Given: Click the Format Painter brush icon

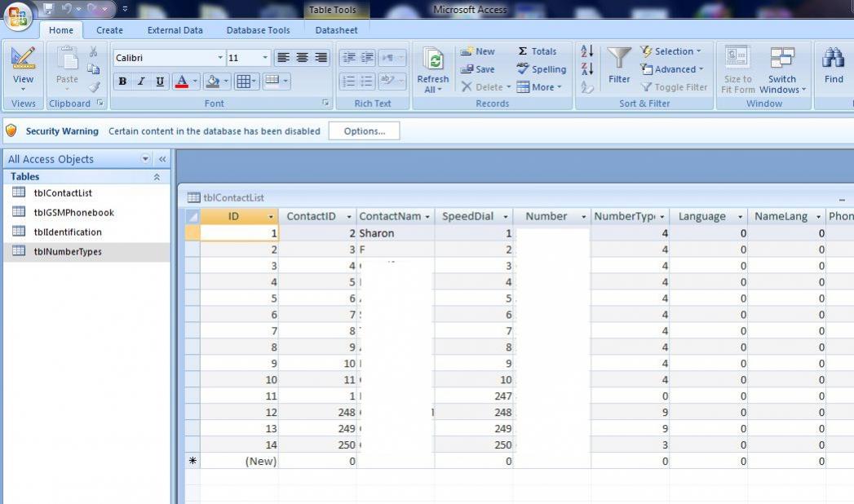Looking at the screenshot, I should tap(95, 86).
